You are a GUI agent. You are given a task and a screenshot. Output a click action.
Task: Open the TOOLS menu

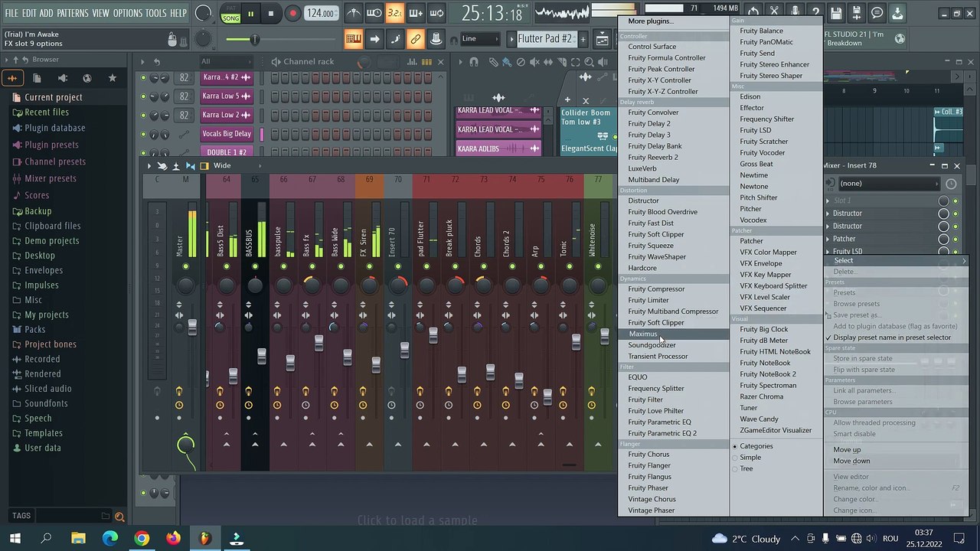(155, 13)
